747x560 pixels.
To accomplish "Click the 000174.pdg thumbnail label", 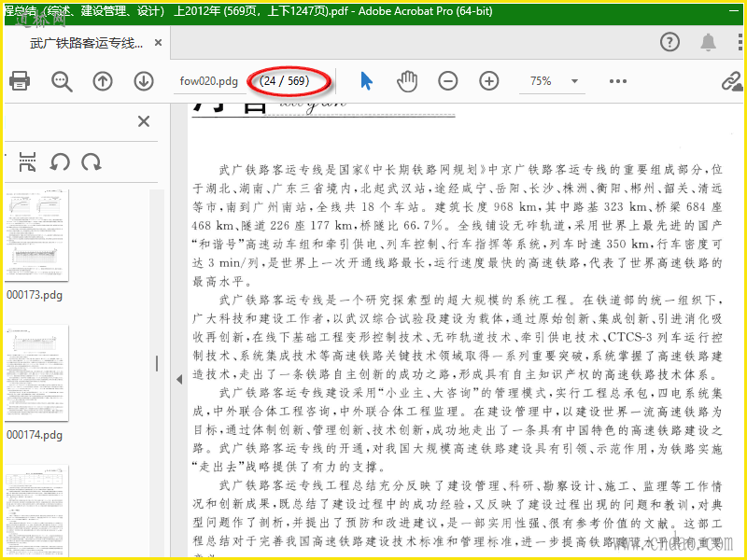I will point(35,435).
